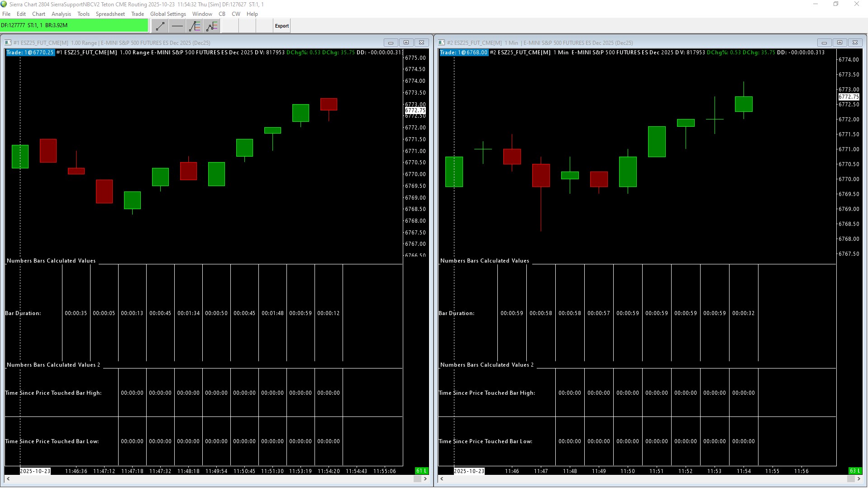Maximize the chart #2 1 Min window

(839, 43)
